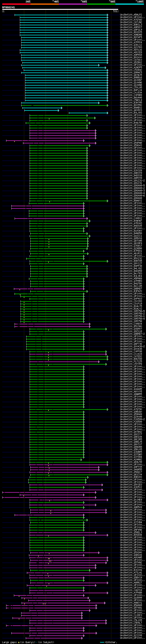The height and width of the screenshot is (644, 146).
Task: Click label UniRef100_A7PMY4
Action: pos(131,42)
